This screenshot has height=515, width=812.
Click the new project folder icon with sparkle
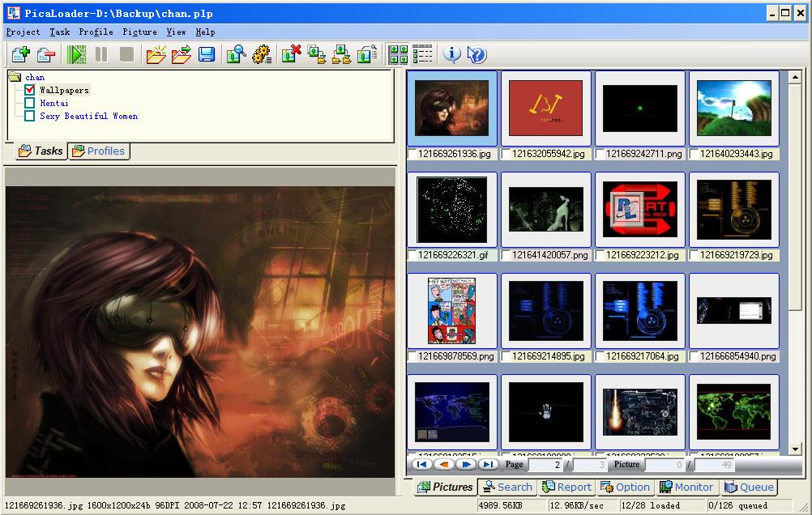[x=156, y=54]
